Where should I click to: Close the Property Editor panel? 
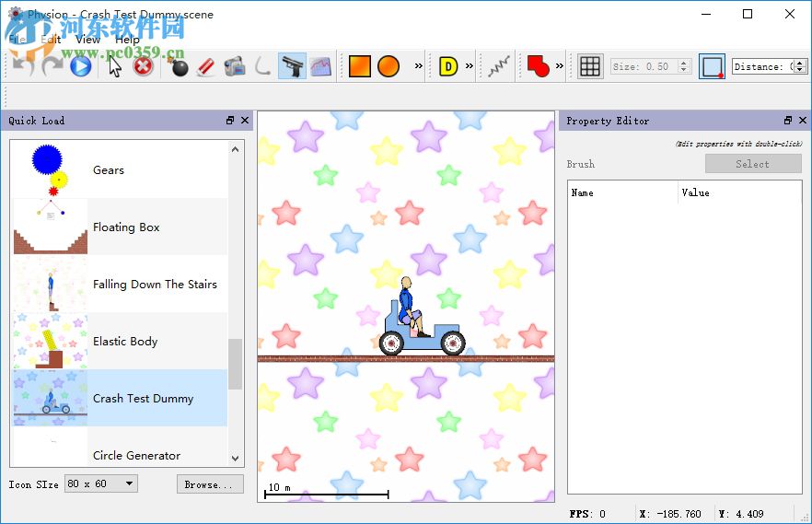click(x=803, y=120)
